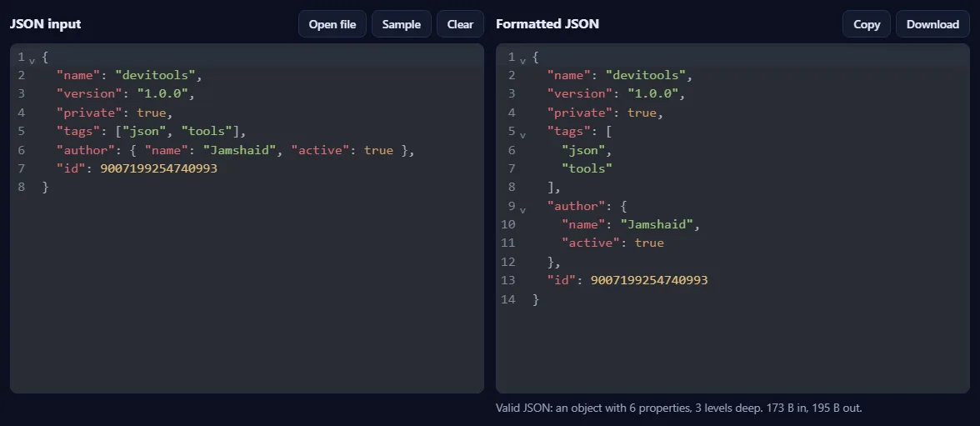Click "version" key in JSON input
Screen dimensions: 980x426
[x=88, y=94]
